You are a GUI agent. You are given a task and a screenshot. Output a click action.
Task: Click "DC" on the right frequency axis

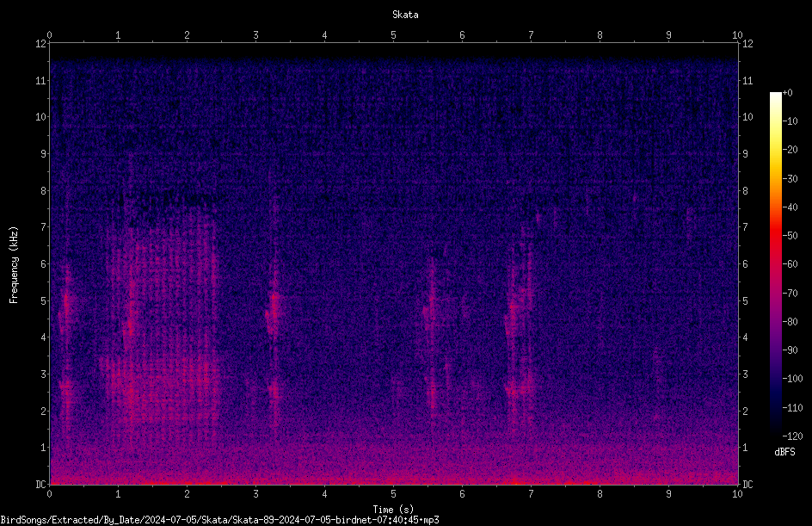(x=747, y=485)
